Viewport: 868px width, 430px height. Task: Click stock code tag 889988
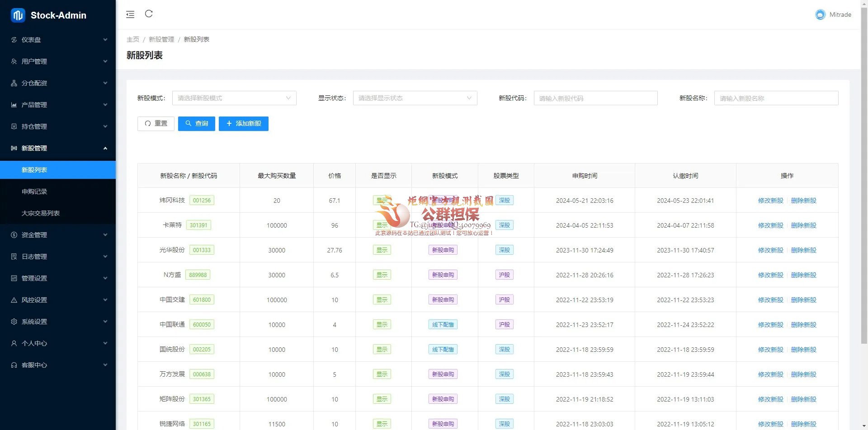[x=198, y=275]
